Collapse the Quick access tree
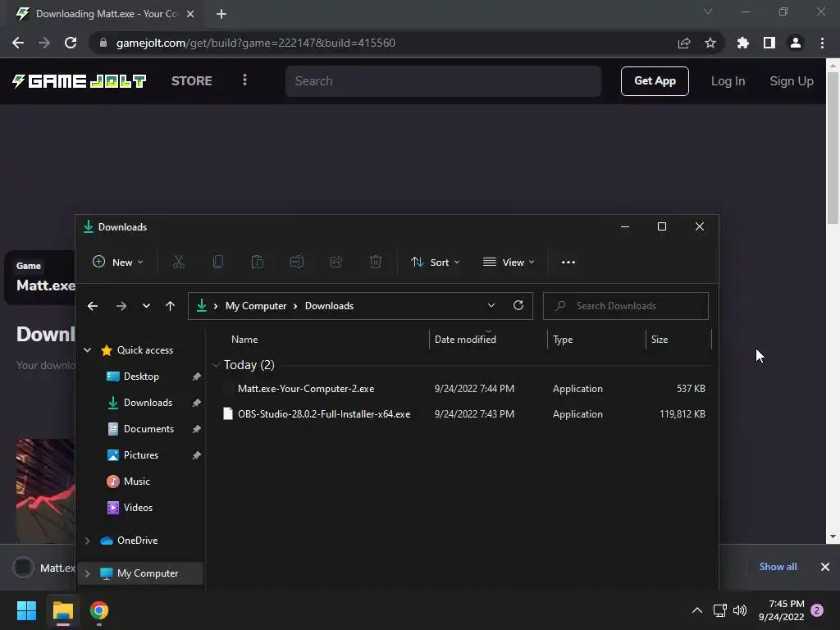This screenshot has width=840, height=630. [87, 349]
